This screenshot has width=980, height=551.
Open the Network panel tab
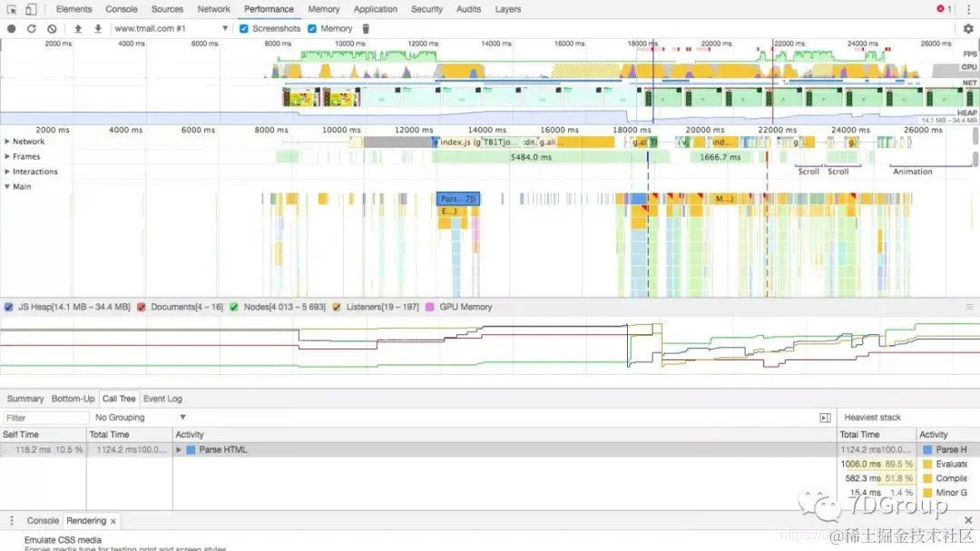coord(214,9)
